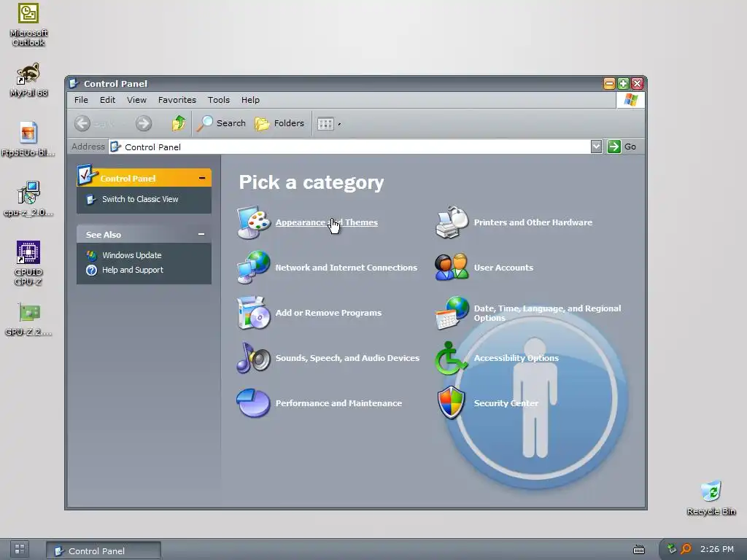
Task: Expand the Address bar dropdown arrow
Action: [x=596, y=147]
